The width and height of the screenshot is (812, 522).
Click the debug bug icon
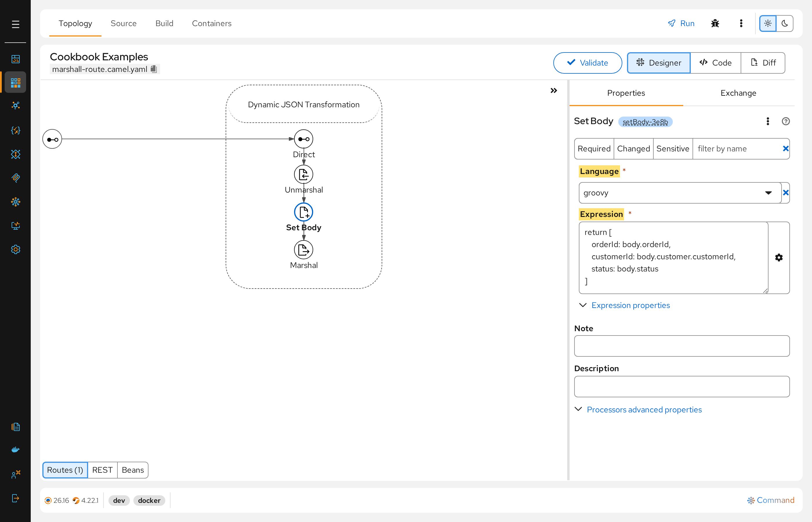715,23
